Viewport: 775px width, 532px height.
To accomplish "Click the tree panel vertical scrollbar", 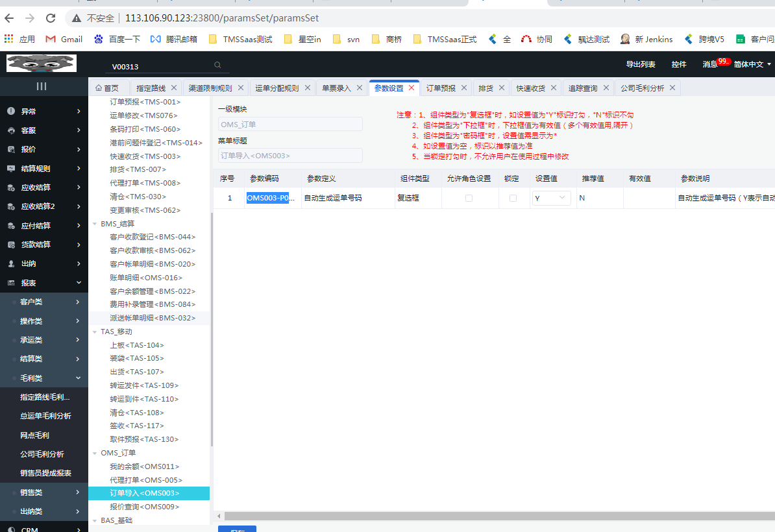I will click(212, 330).
